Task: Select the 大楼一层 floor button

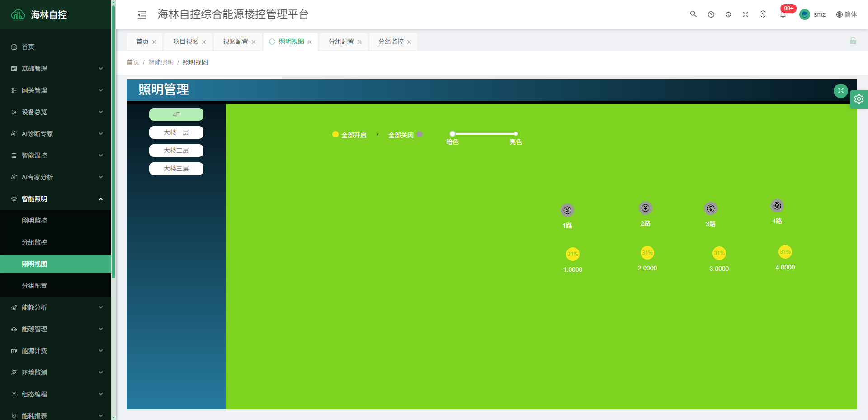Action: pyautogui.click(x=176, y=132)
